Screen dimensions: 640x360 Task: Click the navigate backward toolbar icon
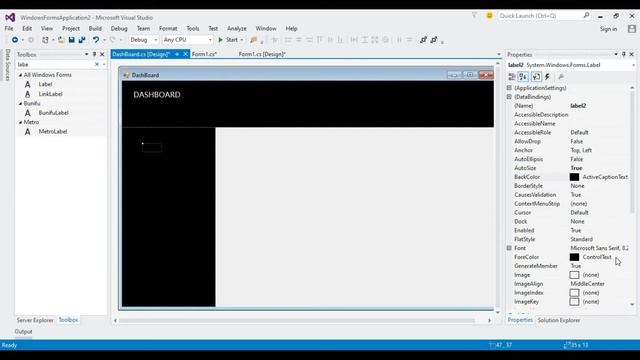15,40
